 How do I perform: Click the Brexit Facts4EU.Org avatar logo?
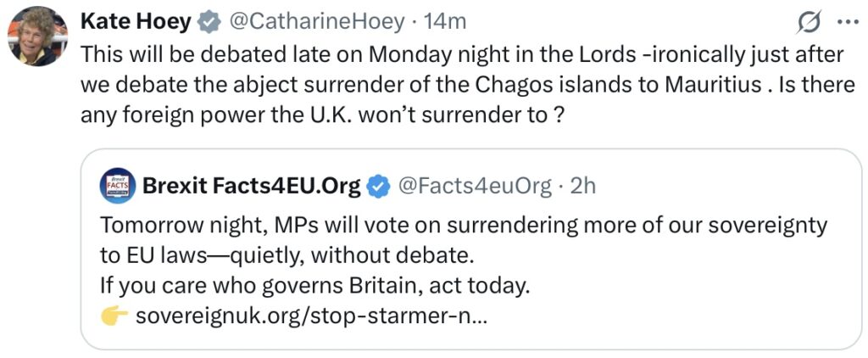tap(117, 186)
